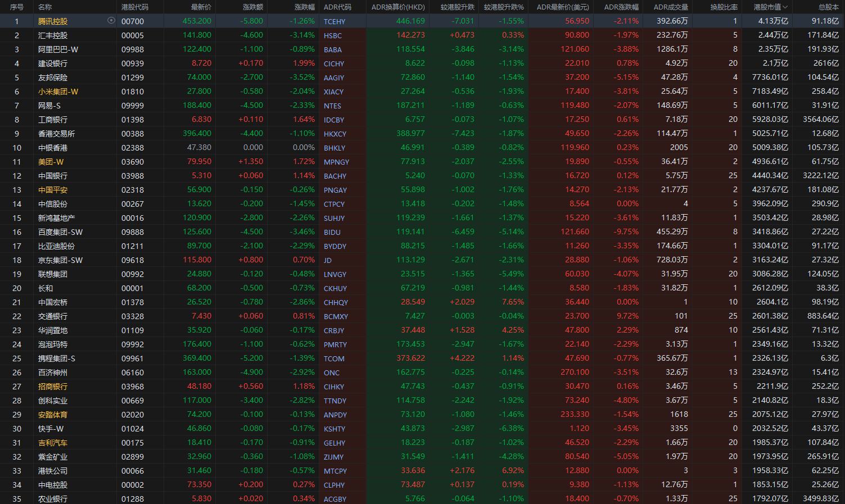This screenshot has width=845, height=504.
Task: Click the 泡泡玛特 stock name
Action: coord(53,344)
